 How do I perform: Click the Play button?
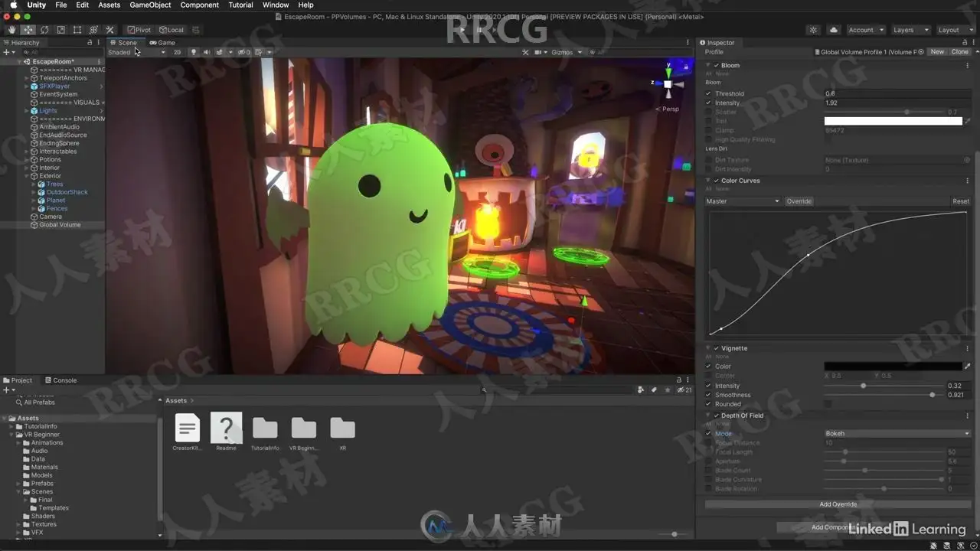coord(462,30)
